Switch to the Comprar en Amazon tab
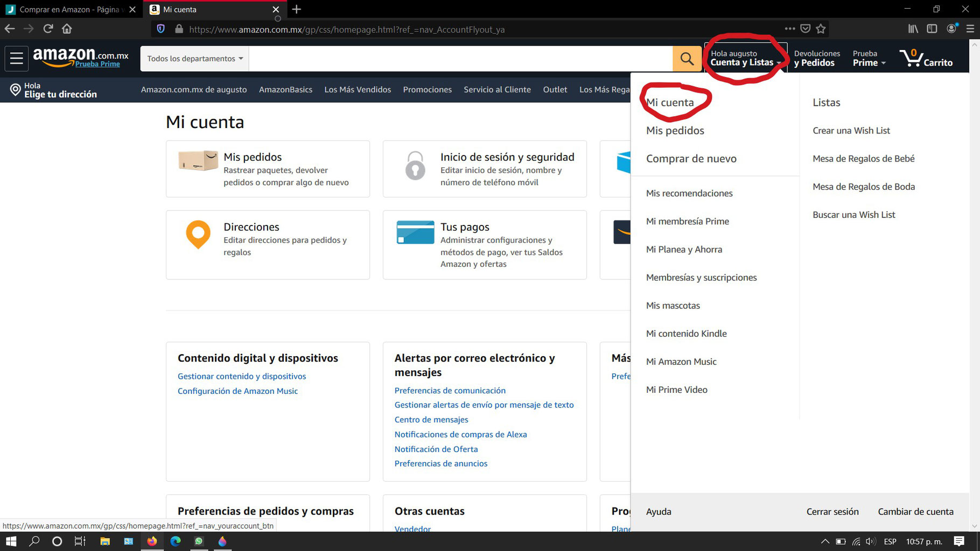 click(71, 9)
